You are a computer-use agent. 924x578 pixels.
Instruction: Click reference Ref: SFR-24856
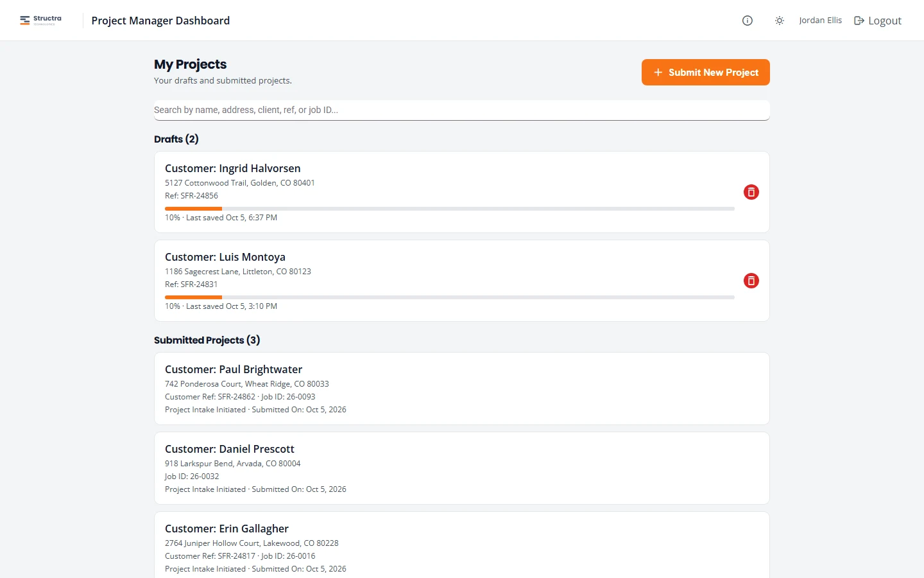coord(191,196)
